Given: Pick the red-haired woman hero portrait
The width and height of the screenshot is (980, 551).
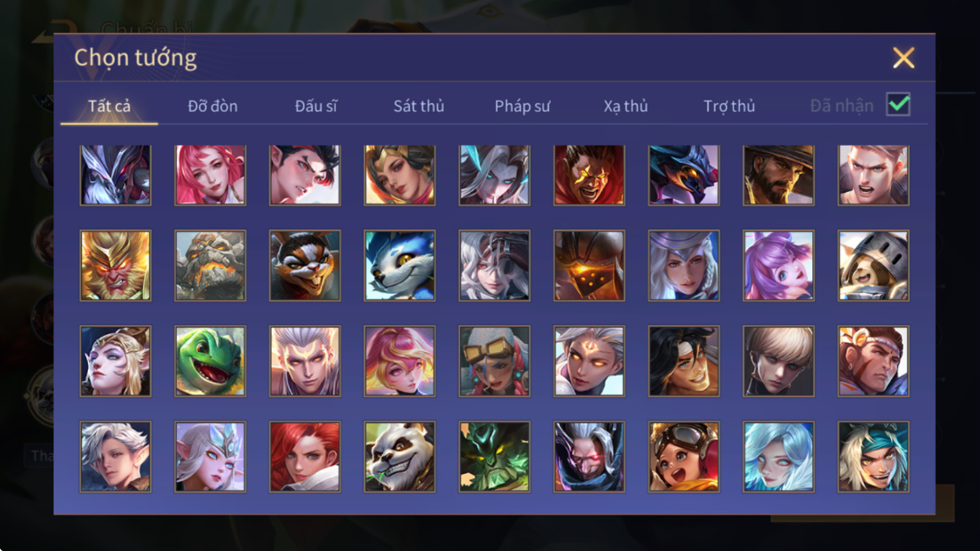Looking at the screenshot, I should [x=305, y=457].
